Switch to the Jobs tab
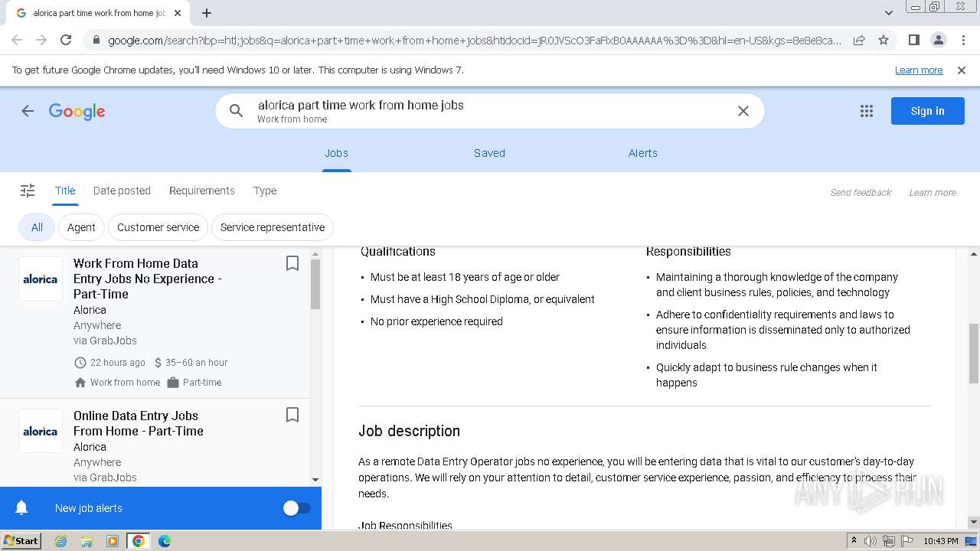 point(336,153)
